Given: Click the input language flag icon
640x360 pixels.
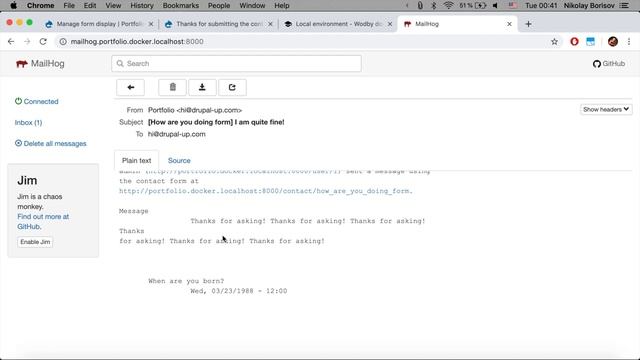Looking at the screenshot, I should coord(513,6).
